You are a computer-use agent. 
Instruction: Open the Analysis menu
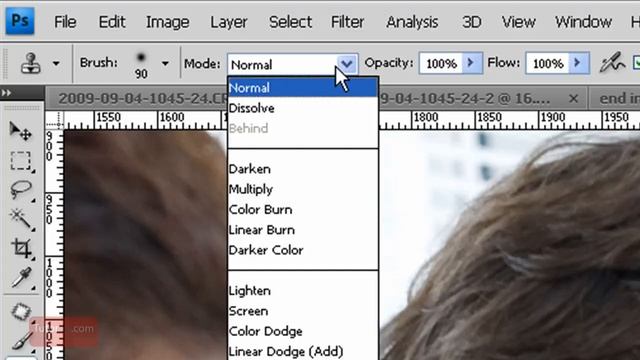click(x=412, y=22)
